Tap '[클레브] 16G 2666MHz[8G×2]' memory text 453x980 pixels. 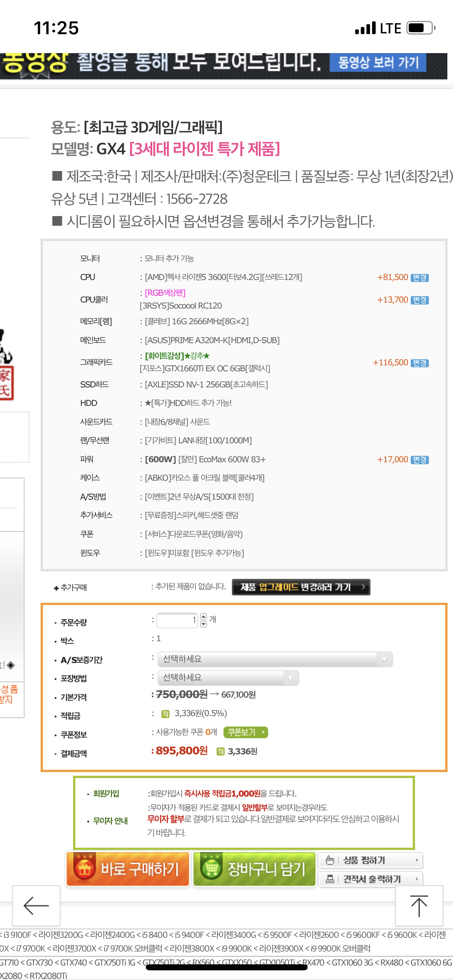tap(197, 321)
